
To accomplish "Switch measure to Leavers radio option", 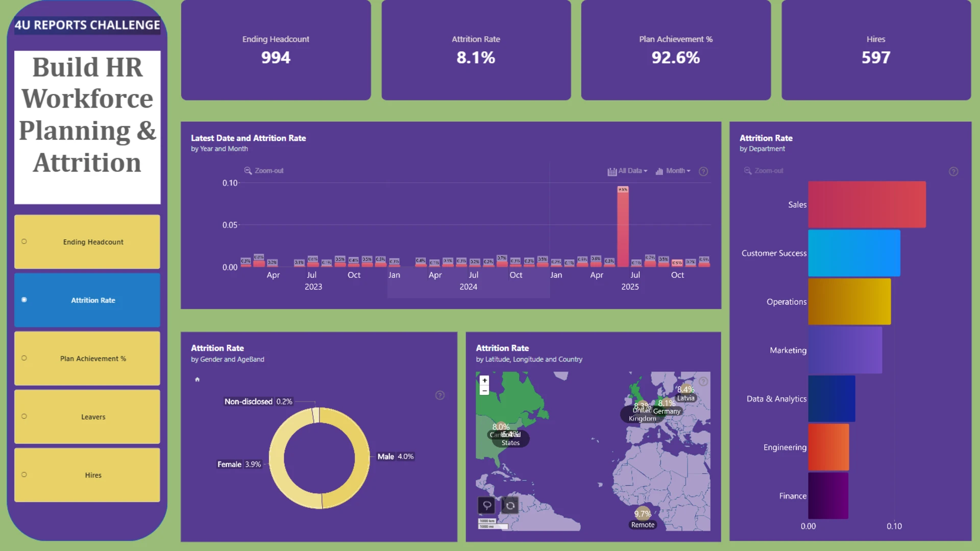I will (x=24, y=416).
